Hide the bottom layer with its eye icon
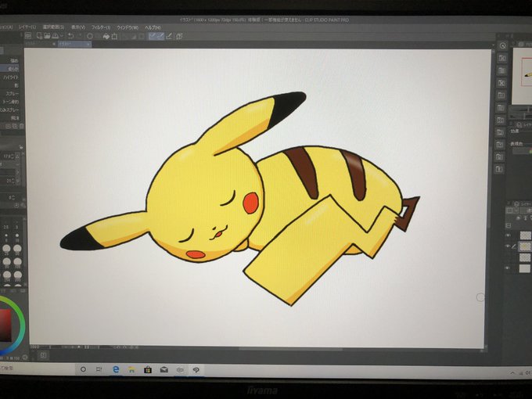Screen dimensions: 532x399 pyautogui.click(x=508, y=268)
